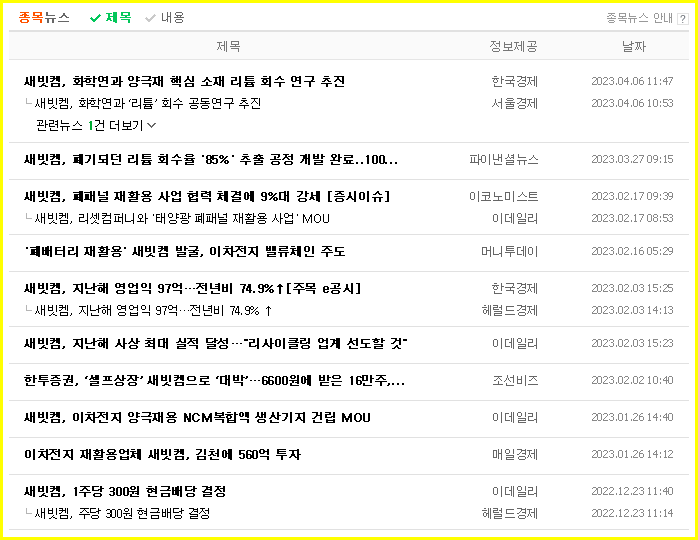Open article 지난해 사상 최대 실적 달성
698x540 pixels.
216,344
